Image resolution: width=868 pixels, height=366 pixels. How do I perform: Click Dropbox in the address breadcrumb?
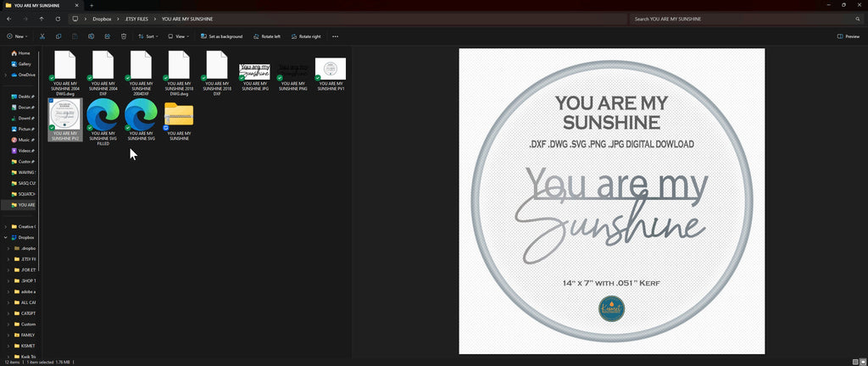102,19
